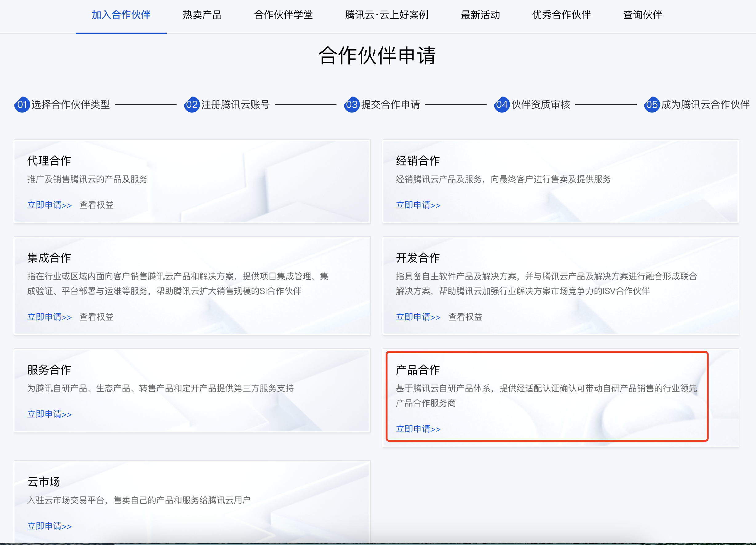The image size is (756, 545).
Task: Click the 经销合作 description text
Action: point(503,179)
